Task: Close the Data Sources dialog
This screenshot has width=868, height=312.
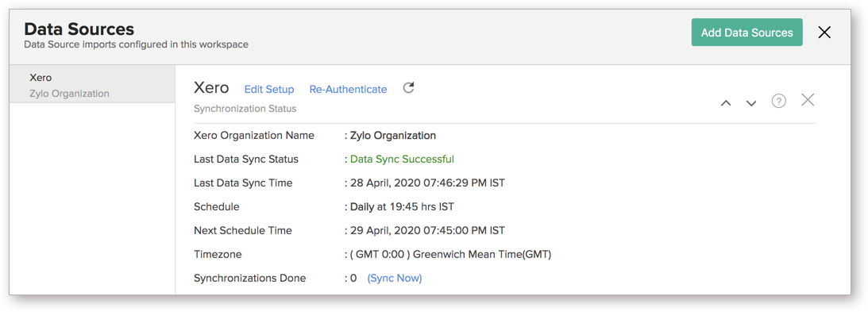Action: click(x=824, y=33)
